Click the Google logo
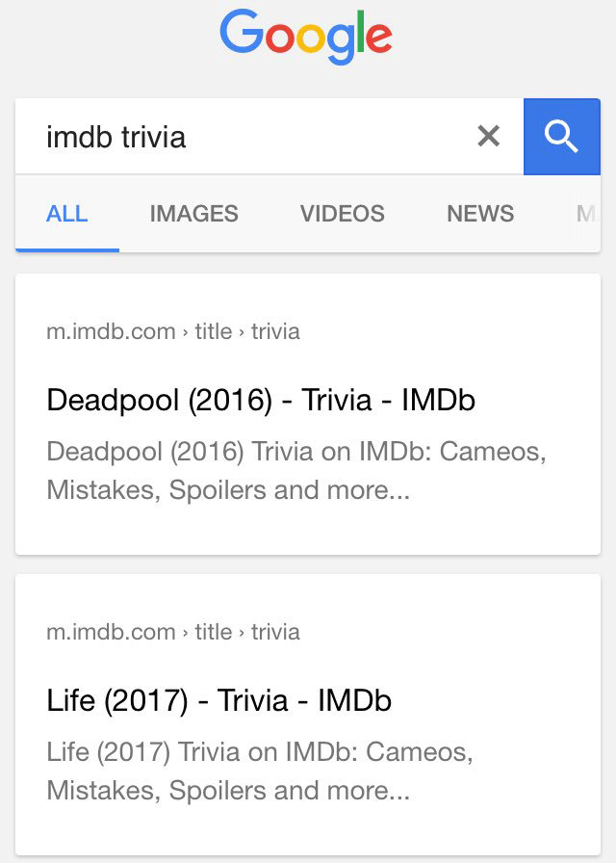Screen dimensions: 616x863 pos(306,37)
